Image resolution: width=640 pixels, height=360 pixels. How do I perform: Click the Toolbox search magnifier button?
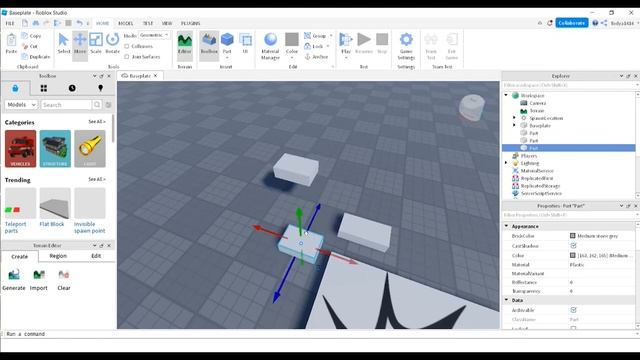[97, 105]
